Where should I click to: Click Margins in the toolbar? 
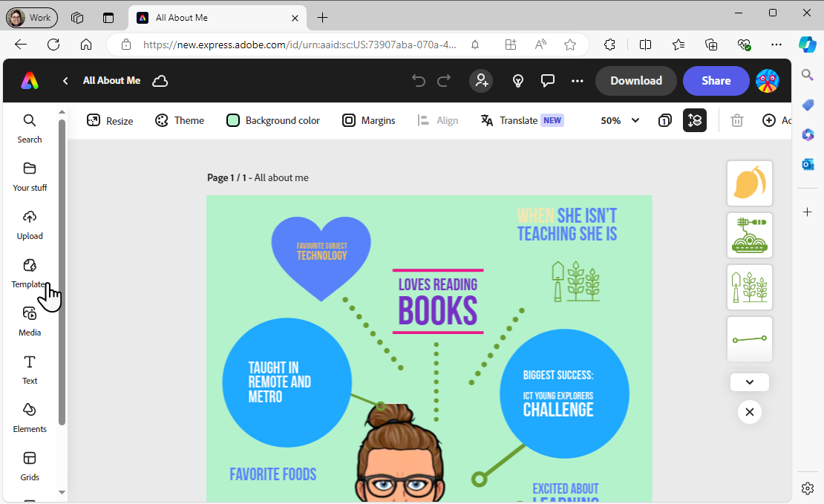click(368, 120)
